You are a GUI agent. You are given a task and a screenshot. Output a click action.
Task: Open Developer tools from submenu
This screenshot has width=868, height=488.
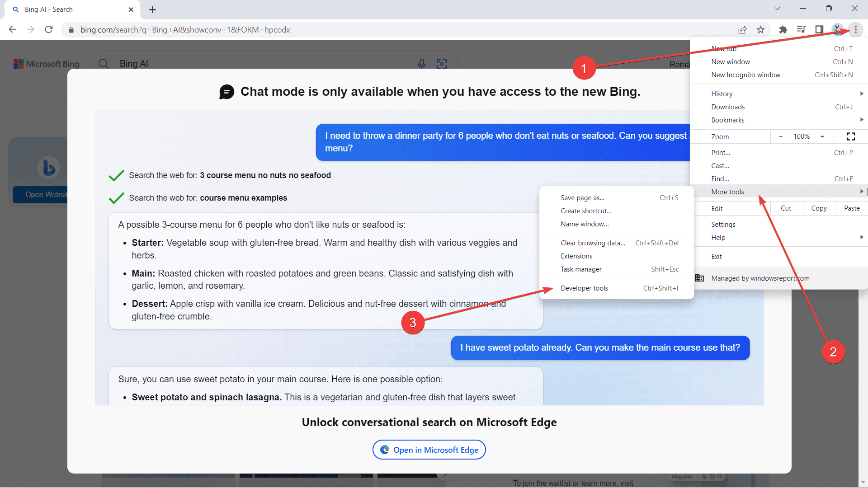617,288
